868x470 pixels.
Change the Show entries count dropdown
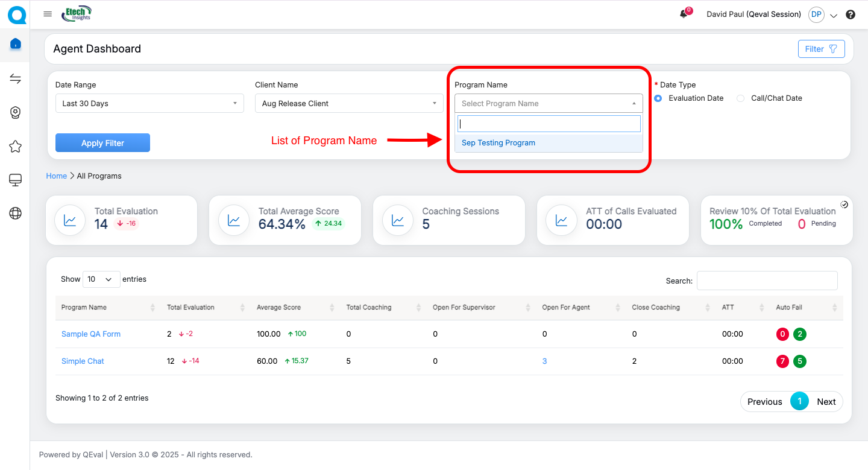pyautogui.click(x=101, y=279)
